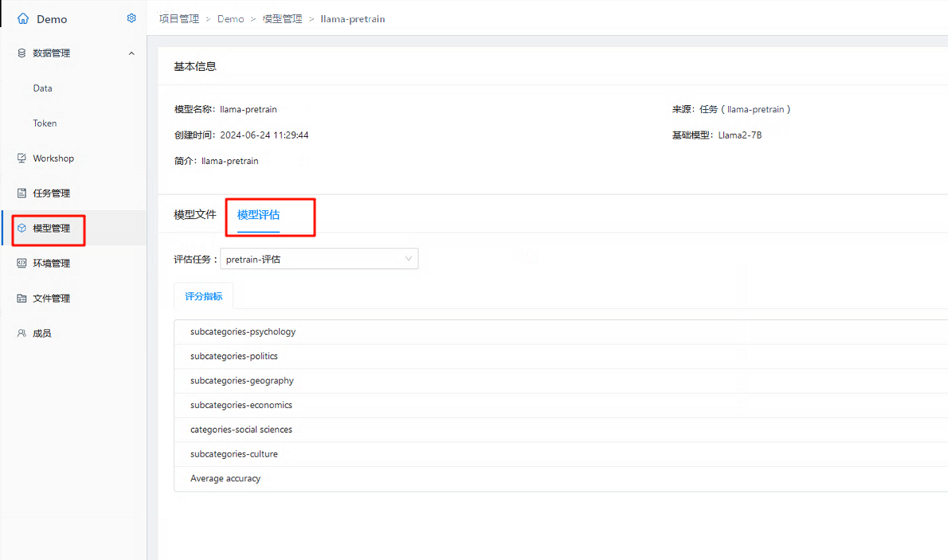Viewport: 948px width, 560px height.
Task: Click the Workshop sidebar icon
Action: coord(22,159)
